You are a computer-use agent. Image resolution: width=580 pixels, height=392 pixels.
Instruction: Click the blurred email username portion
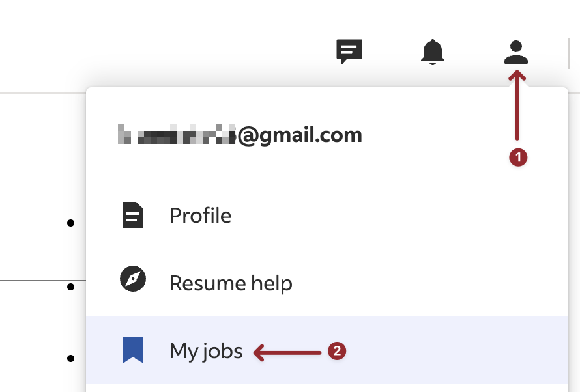point(176,135)
